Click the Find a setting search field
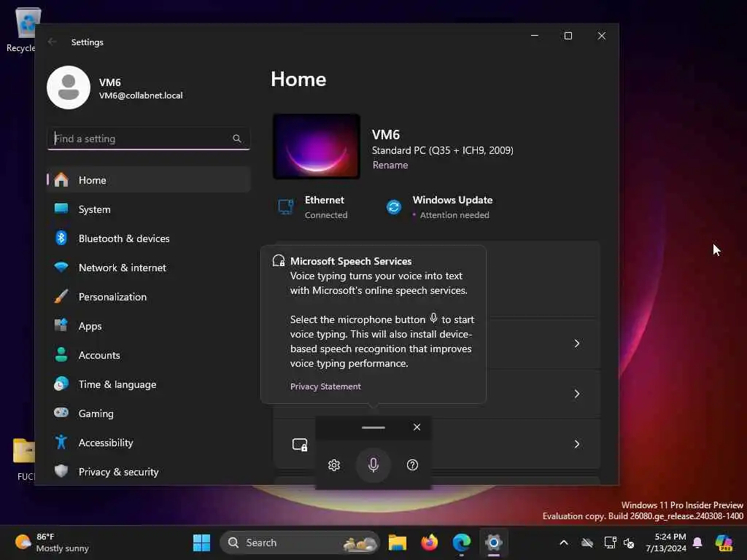This screenshot has height=560, width=747. pos(149,139)
